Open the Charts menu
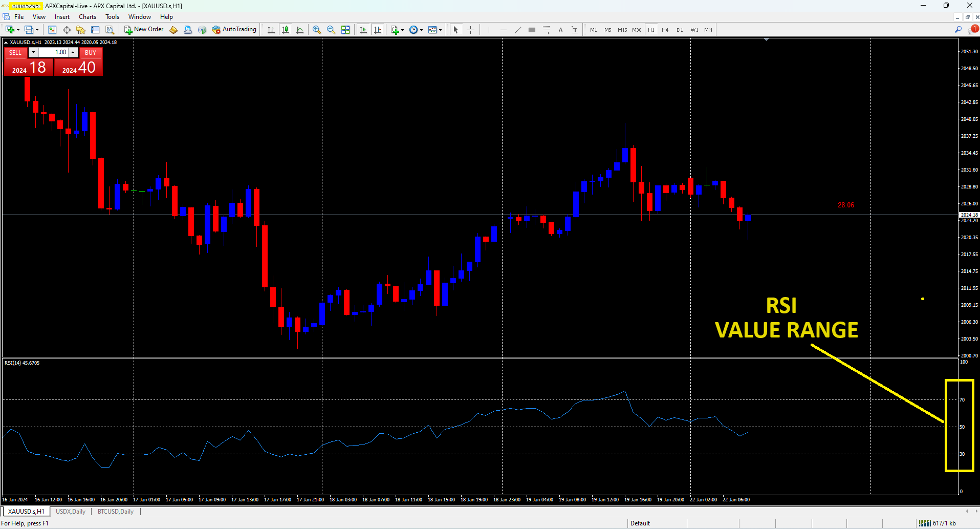The image size is (980, 529). pos(87,16)
